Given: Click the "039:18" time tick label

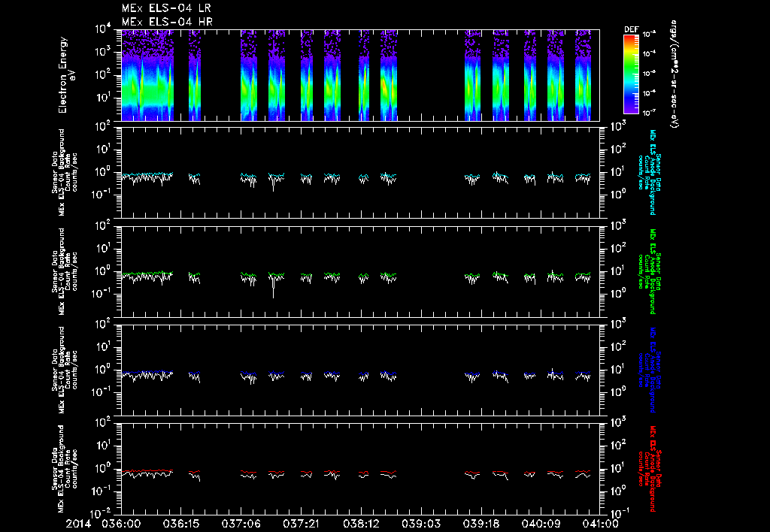Looking at the screenshot, I should click(x=480, y=524).
